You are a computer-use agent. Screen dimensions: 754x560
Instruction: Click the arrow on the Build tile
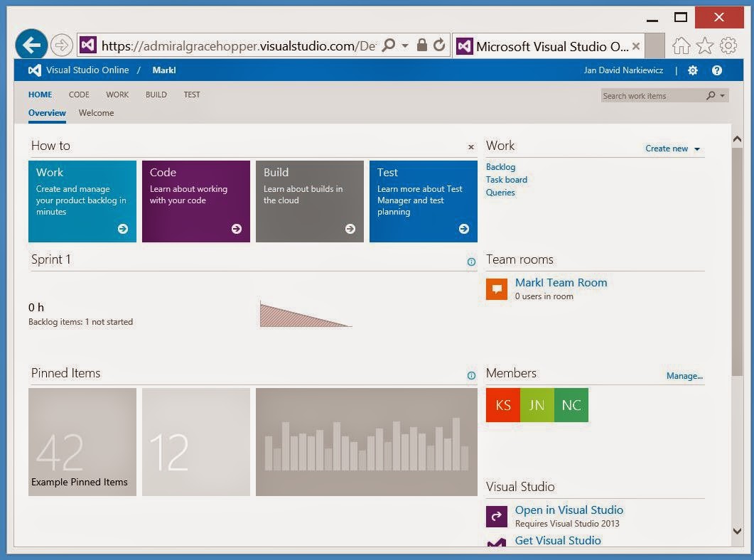pos(350,229)
